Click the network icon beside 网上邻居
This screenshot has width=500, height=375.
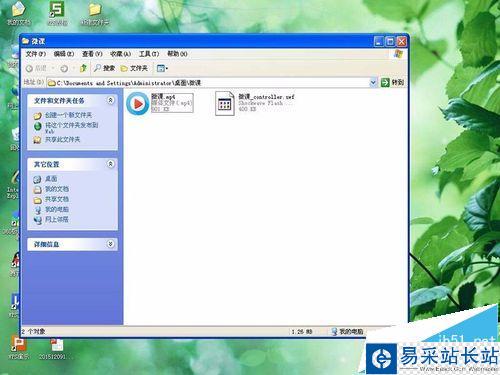38,220
